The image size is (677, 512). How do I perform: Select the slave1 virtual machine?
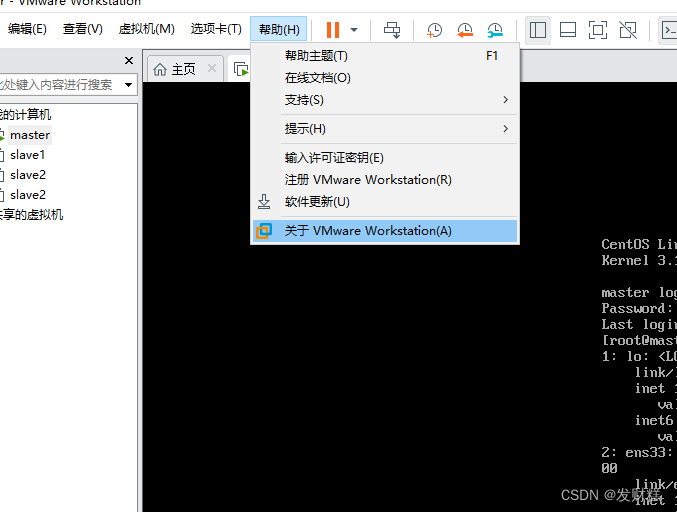tap(27, 155)
